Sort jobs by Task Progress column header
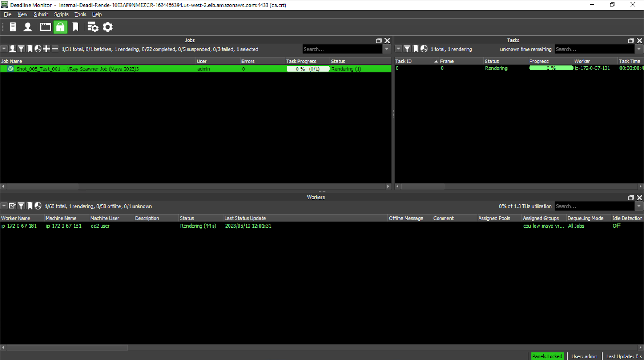 click(308, 61)
